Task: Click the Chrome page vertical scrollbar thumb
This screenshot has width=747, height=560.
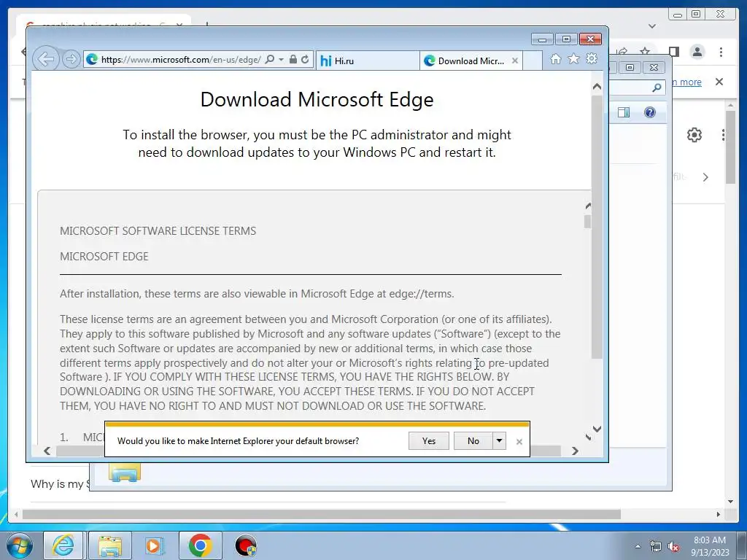Action: [731, 147]
